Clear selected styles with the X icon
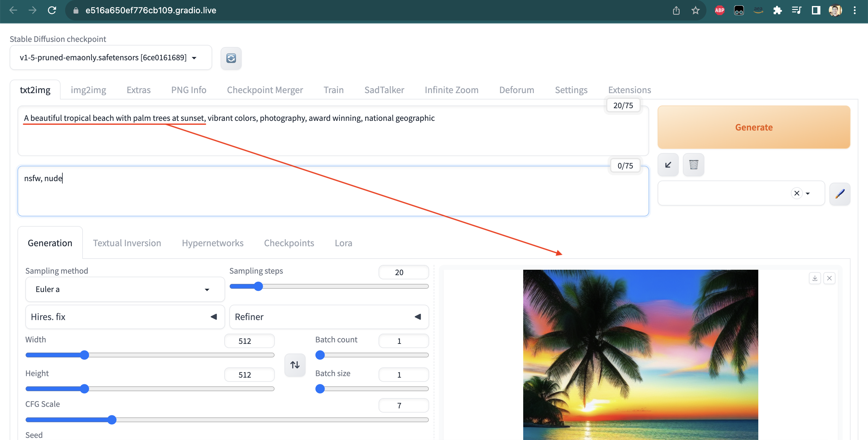The image size is (868, 440). [x=797, y=193]
